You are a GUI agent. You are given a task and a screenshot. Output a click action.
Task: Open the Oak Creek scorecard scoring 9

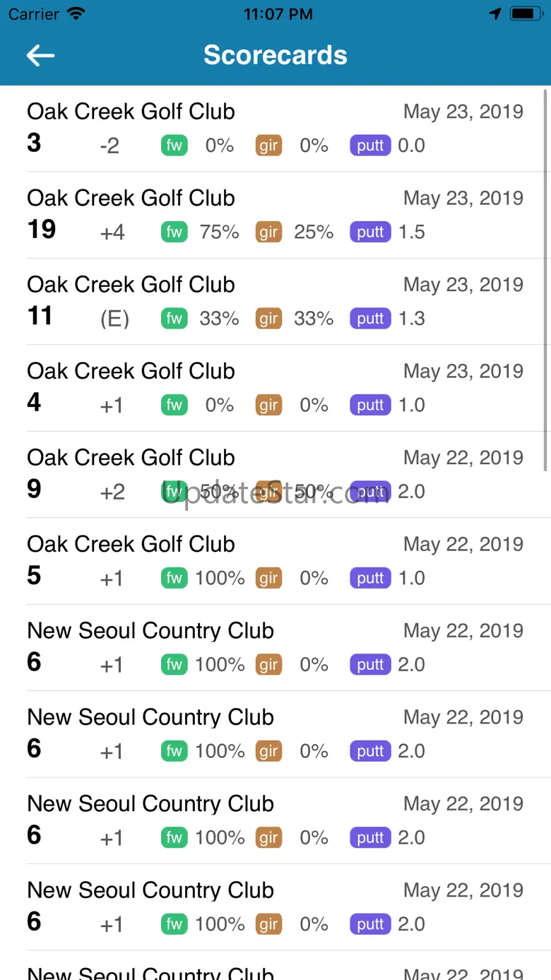click(x=275, y=475)
